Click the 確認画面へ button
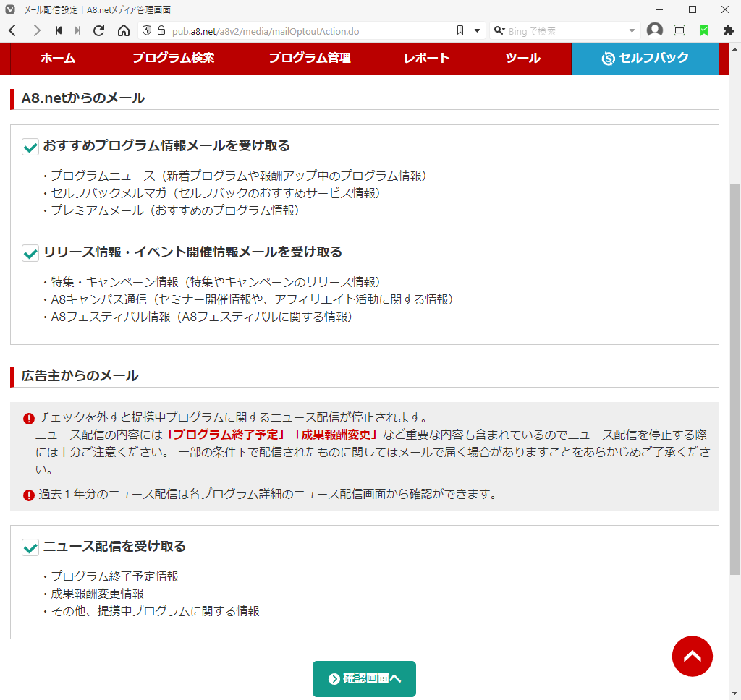This screenshot has height=700, width=741. tap(365, 679)
